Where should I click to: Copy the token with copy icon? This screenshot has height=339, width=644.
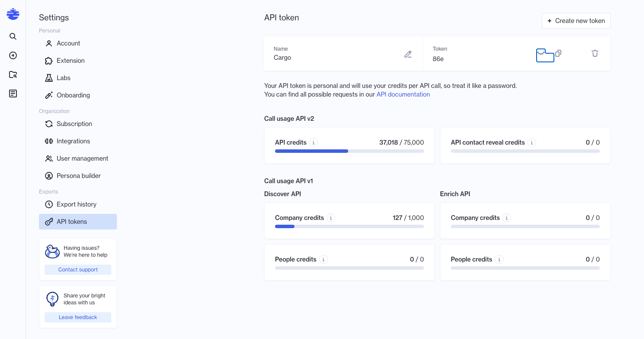point(558,53)
